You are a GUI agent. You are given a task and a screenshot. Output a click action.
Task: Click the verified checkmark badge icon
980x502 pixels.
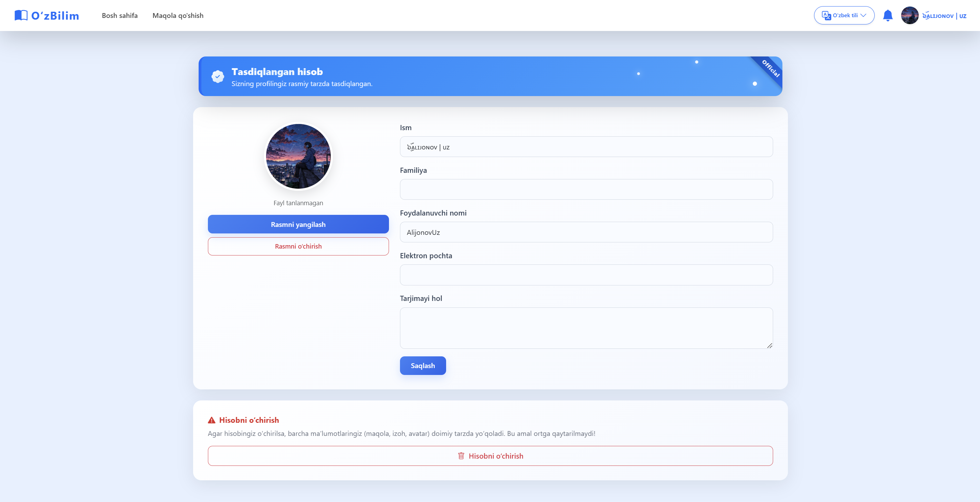(x=218, y=76)
